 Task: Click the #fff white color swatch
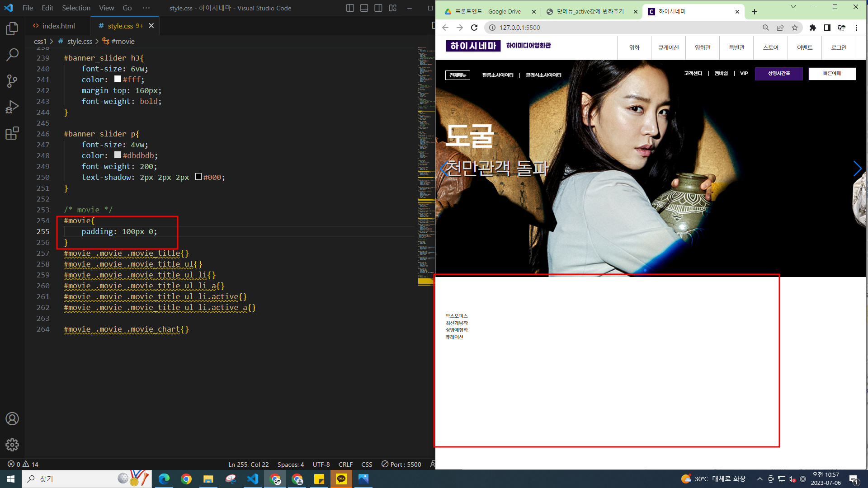tap(118, 79)
